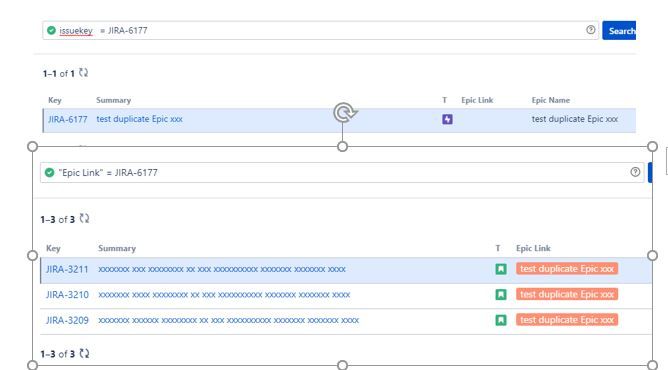668x370 pixels.
Task: Click the "Epic Link" = JIRA-6177 query field
Action: point(342,172)
